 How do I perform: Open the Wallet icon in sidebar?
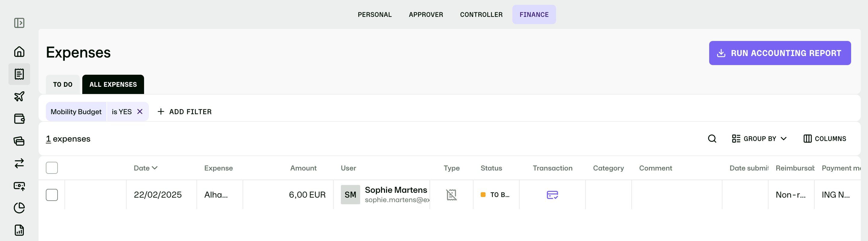[x=19, y=119]
